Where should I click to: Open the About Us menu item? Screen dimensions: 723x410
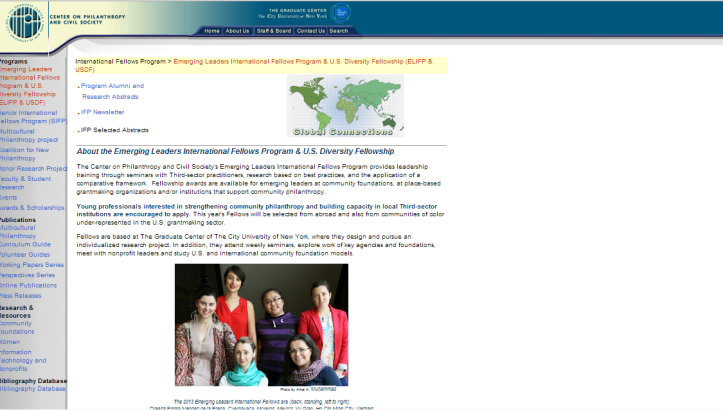[x=237, y=31]
